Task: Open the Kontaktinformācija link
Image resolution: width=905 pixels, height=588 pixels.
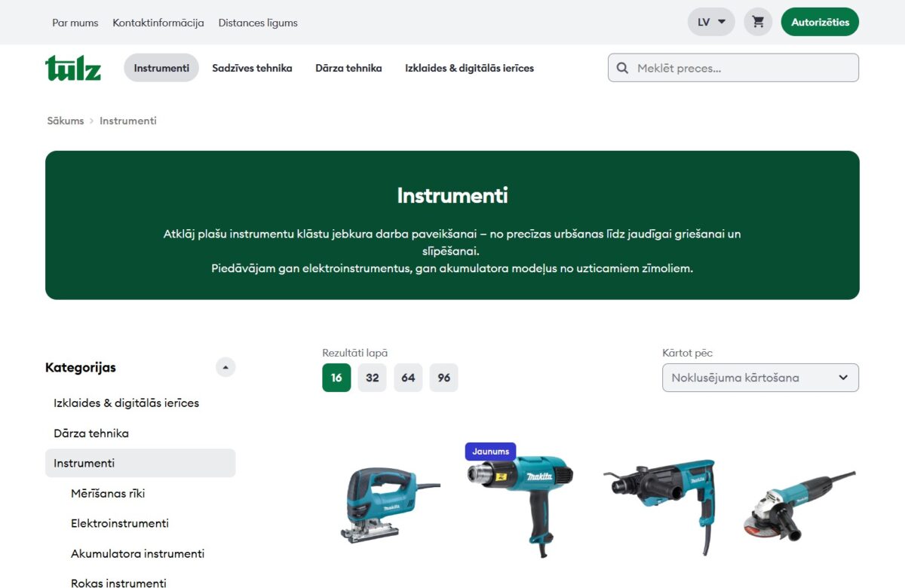Action: [158, 23]
